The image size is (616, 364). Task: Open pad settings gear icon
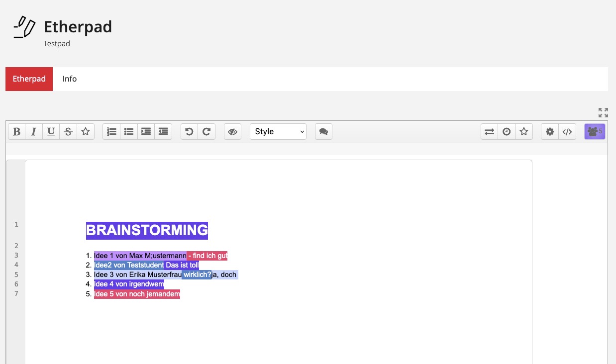550,132
